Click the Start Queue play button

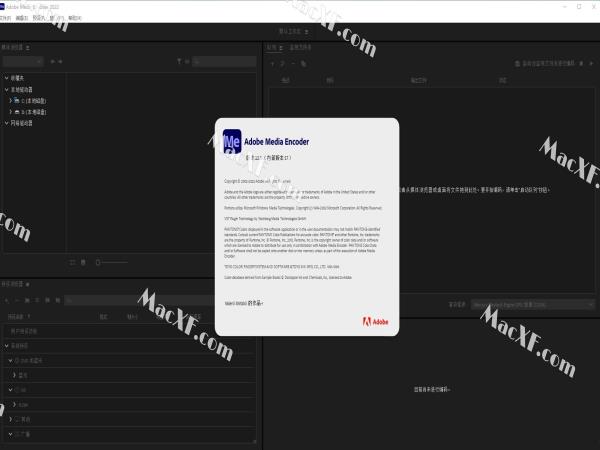point(591,64)
